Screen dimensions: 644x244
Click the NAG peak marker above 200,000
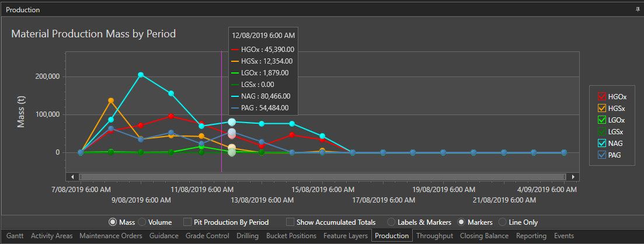click(141, 75)
